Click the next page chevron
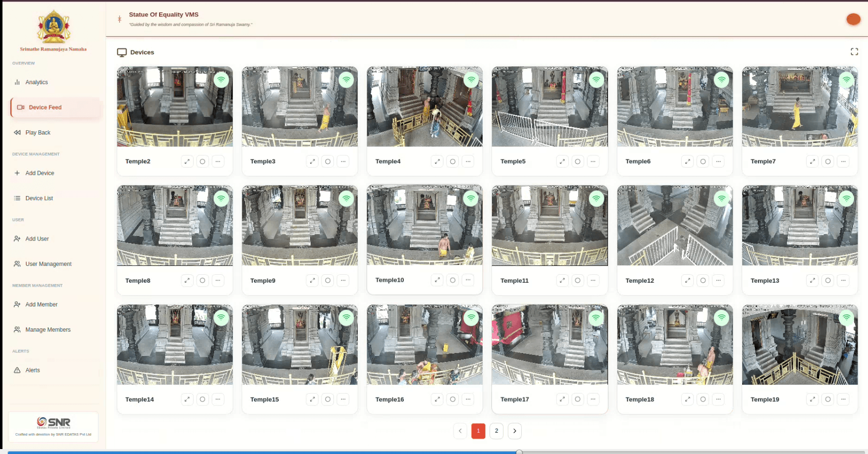This screenshot has height=454, width=868. [515, 431]
